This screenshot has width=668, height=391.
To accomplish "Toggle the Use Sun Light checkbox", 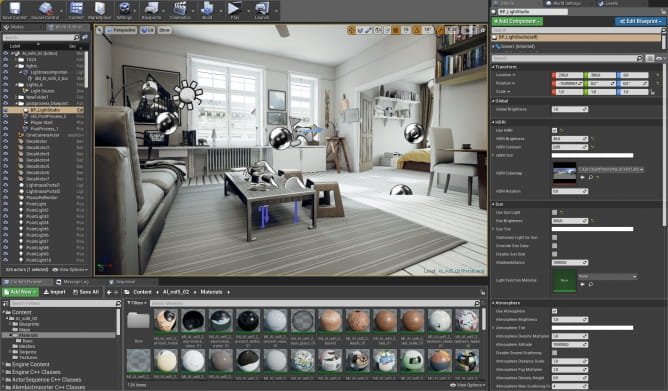I will pos(554,212).
